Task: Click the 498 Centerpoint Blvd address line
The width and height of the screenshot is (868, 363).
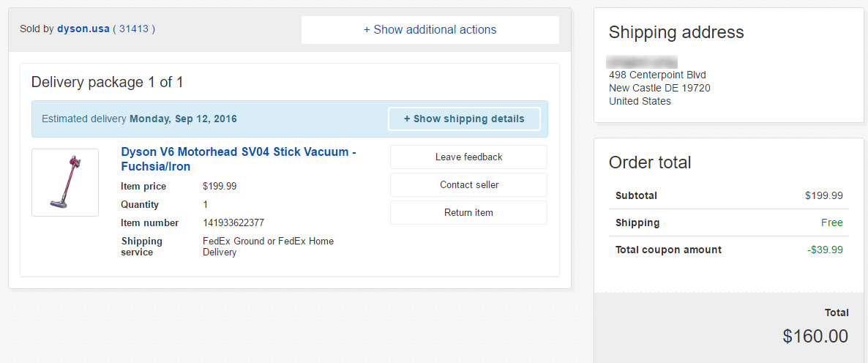Action: point(657,75)
